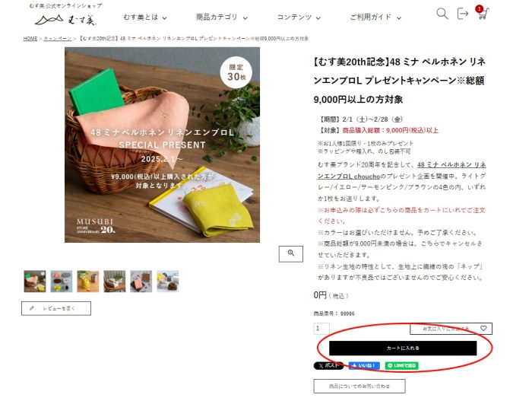Click 商品についてのお問い合わせ button
Screen dimensions: 532x401
359,387
